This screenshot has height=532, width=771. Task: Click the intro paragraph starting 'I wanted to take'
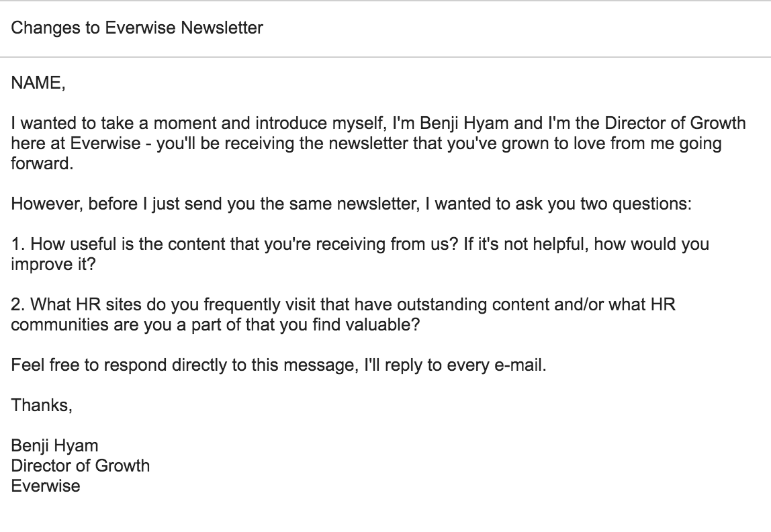point(379,143)
